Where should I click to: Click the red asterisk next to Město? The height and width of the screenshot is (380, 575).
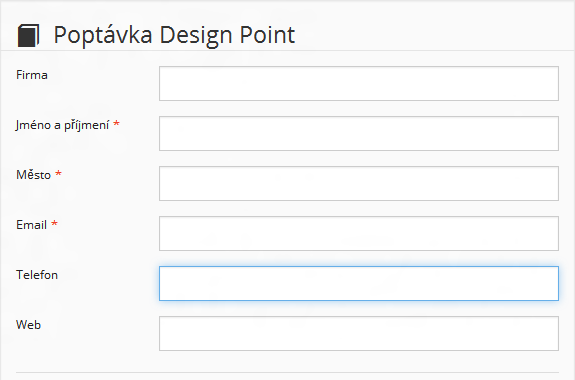[58, 173]
